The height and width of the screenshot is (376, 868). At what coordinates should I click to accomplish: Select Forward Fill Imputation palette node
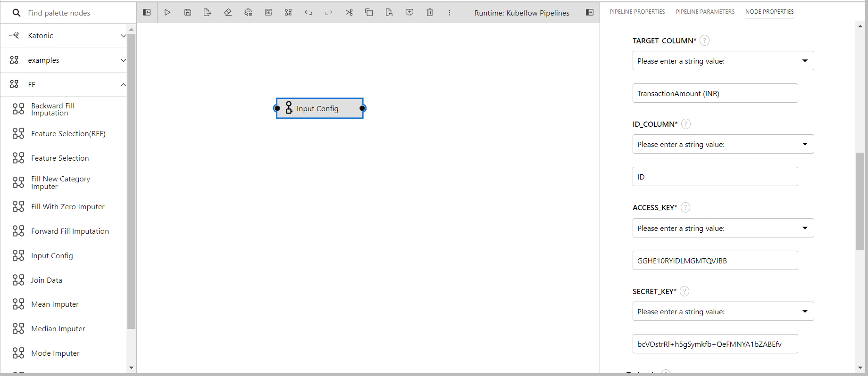point(64,231)
